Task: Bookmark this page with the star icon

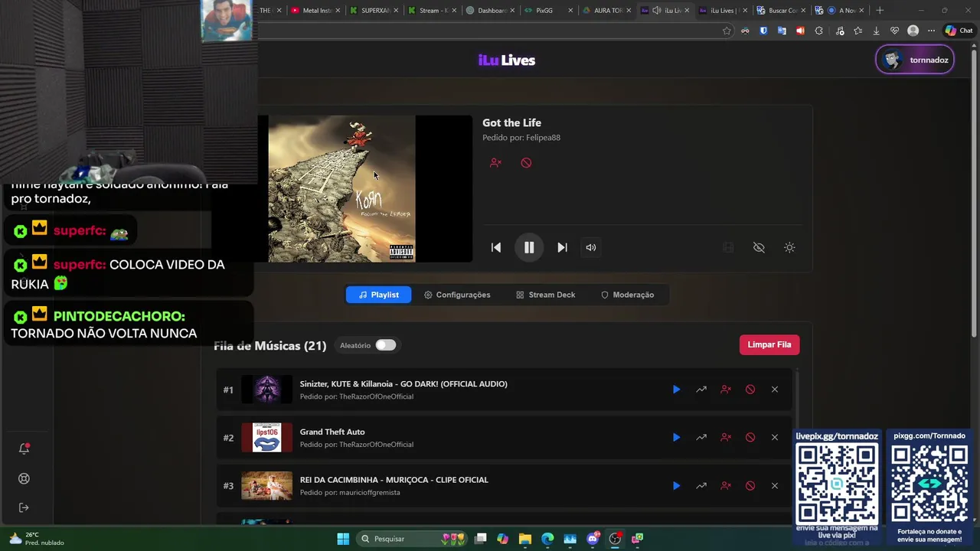Action: (727, 31)
